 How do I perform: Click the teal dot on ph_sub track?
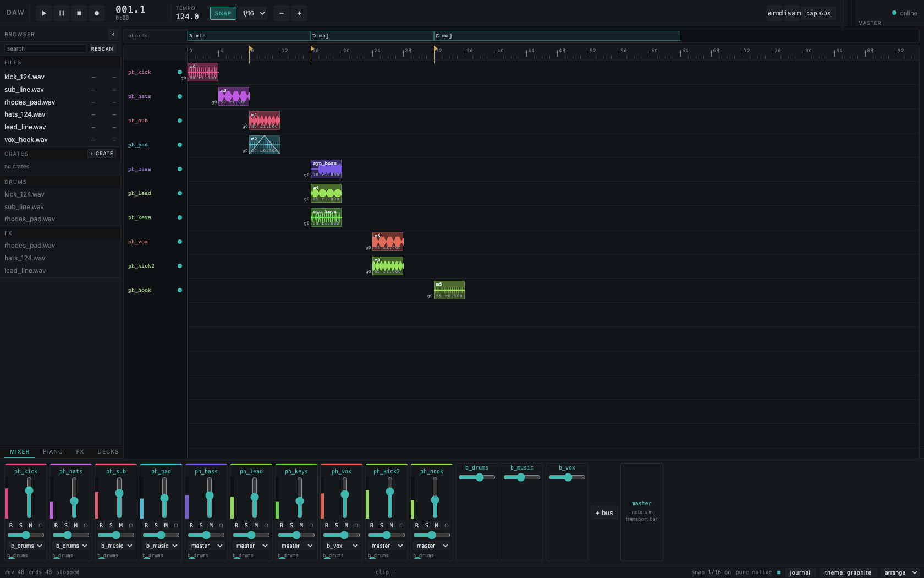(180, 121)
